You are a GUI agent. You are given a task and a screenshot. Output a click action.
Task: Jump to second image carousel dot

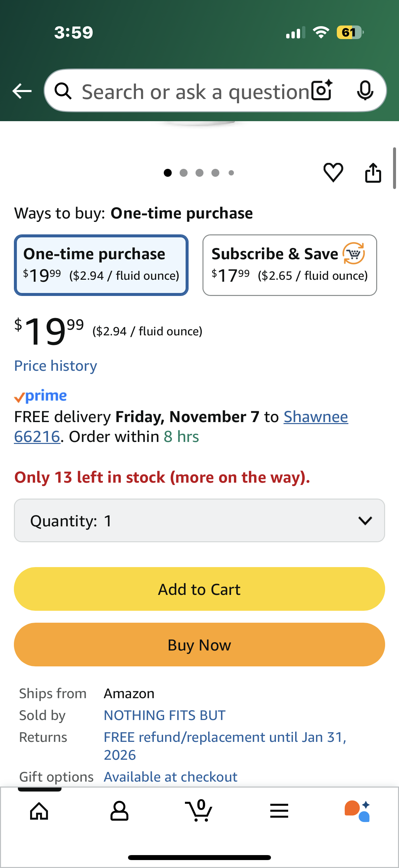coord(184,173)
